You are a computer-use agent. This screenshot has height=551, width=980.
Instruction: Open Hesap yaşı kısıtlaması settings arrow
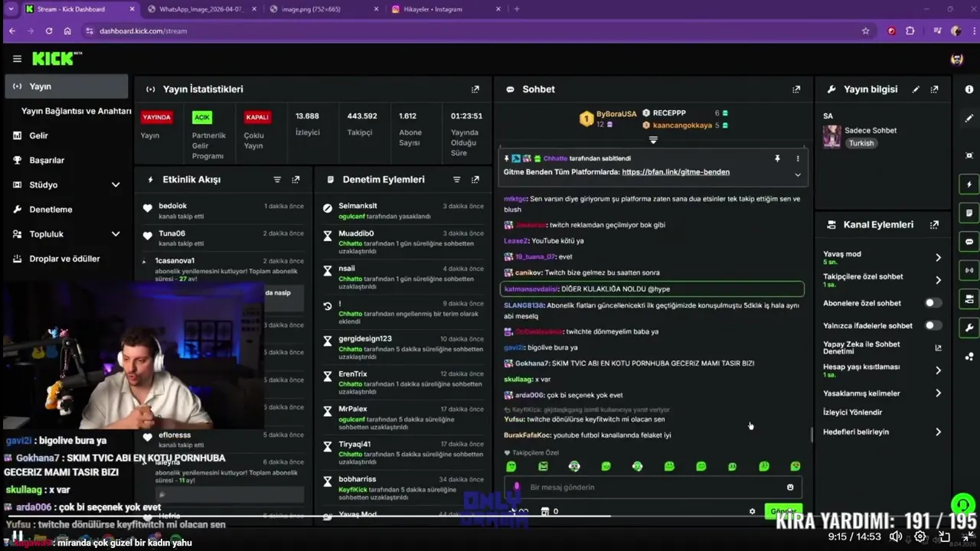[938, 370]
